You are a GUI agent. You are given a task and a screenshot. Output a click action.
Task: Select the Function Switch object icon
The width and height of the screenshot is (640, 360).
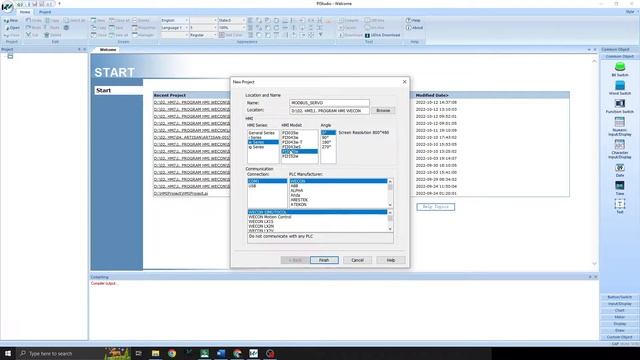[x=620, y=103]
